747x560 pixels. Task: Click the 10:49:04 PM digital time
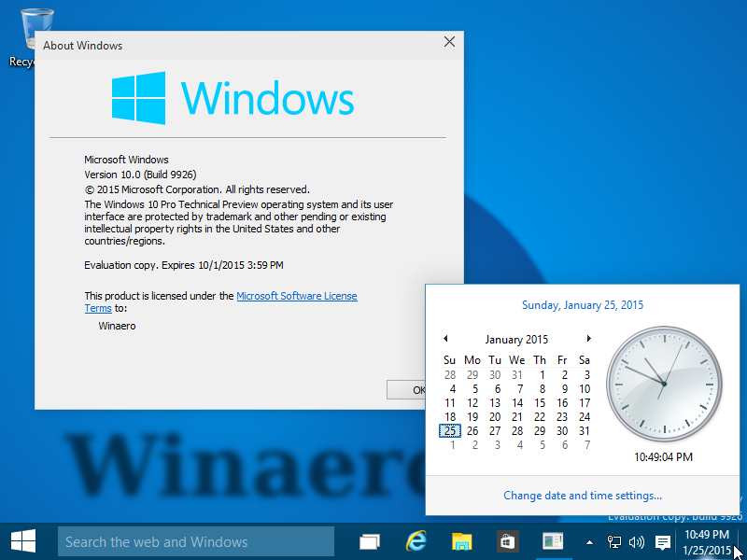[x=663, y=457]
